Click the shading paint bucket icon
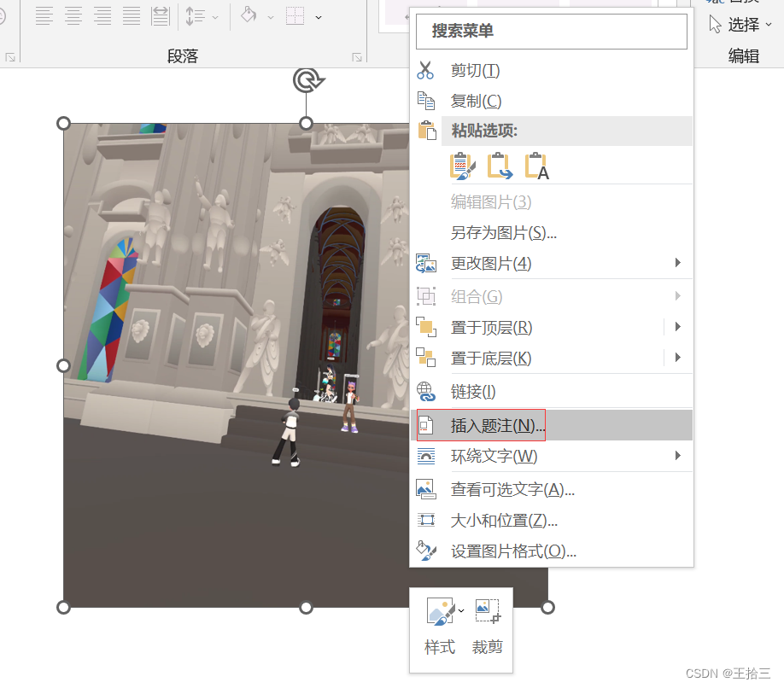Screen dimensions: 784x688 click(x=249, y=15)
